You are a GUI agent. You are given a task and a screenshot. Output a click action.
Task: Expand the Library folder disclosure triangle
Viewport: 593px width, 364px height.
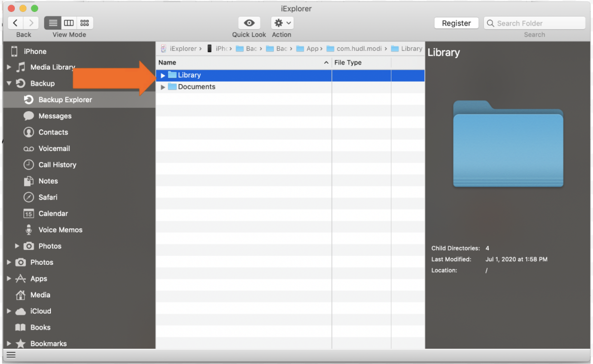[x=163, y=75]
